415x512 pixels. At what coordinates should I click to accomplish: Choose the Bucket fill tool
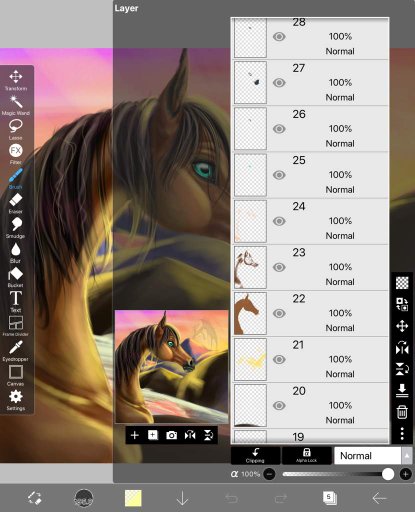[16, 277]
